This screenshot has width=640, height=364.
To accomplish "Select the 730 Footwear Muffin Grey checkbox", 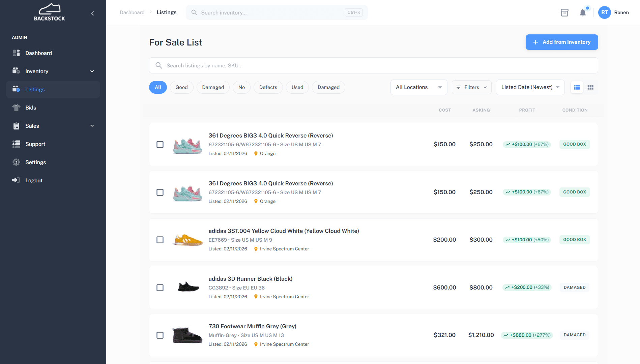I will [x=160, y=335].
